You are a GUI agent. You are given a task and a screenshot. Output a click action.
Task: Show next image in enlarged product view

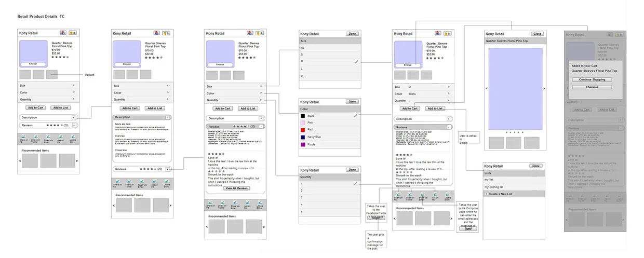pos(544,89)
